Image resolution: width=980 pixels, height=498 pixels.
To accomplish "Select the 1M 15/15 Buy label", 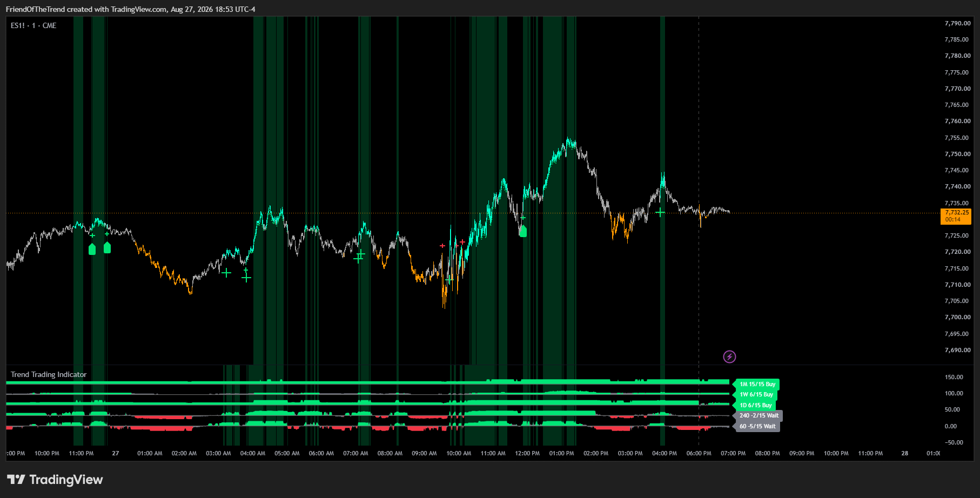I will tap(757, 385).
